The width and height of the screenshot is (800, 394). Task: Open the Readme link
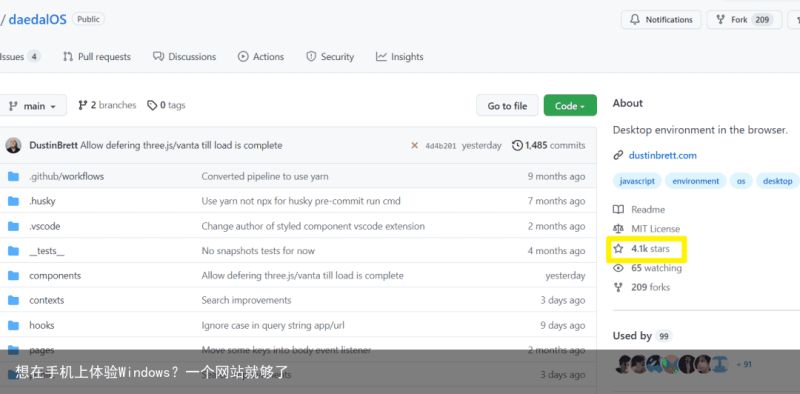(639, 209)
